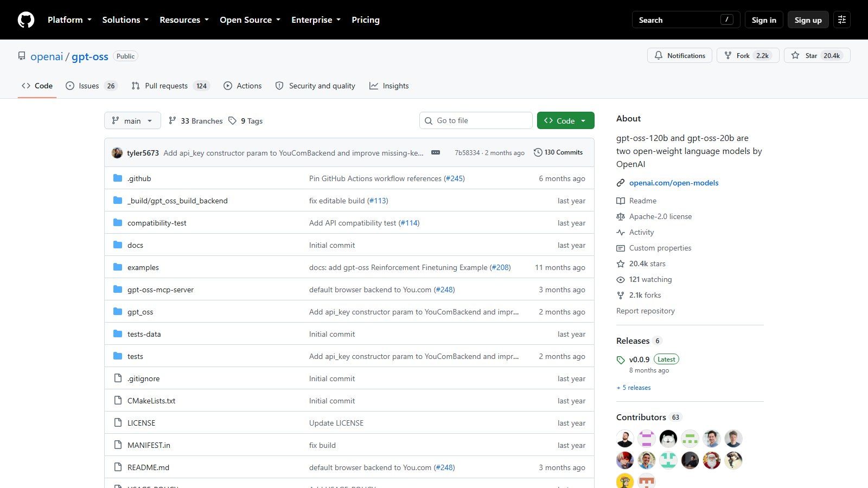Click the star icon in the Star button
Image resolution: width=868 pixels, height=488 pixels.
795,55
